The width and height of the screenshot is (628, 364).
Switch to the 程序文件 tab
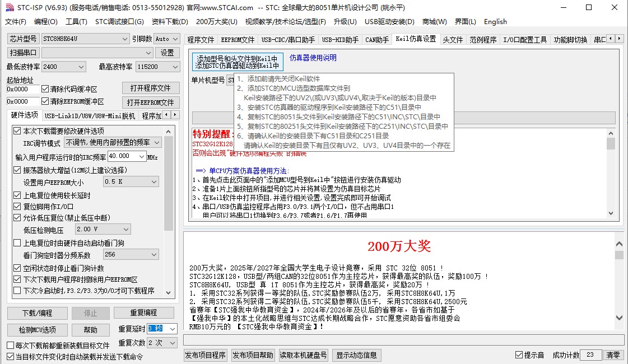click(x=201, y=40)
